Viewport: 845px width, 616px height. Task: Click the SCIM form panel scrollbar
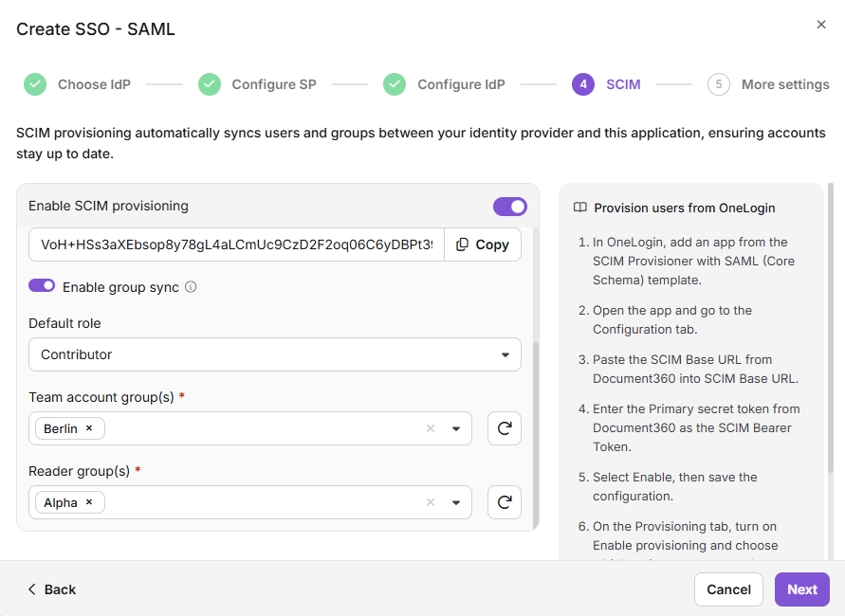coord(535,435)
